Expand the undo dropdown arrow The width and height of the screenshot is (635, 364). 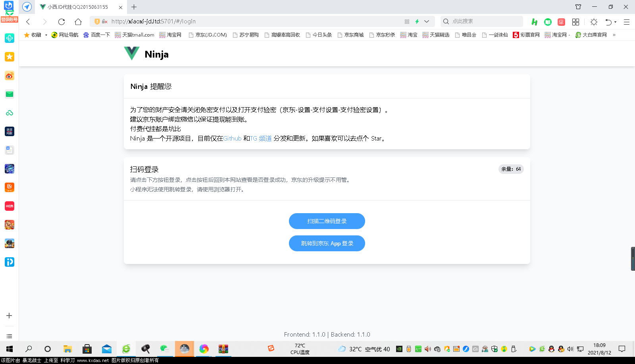(616, 22)
